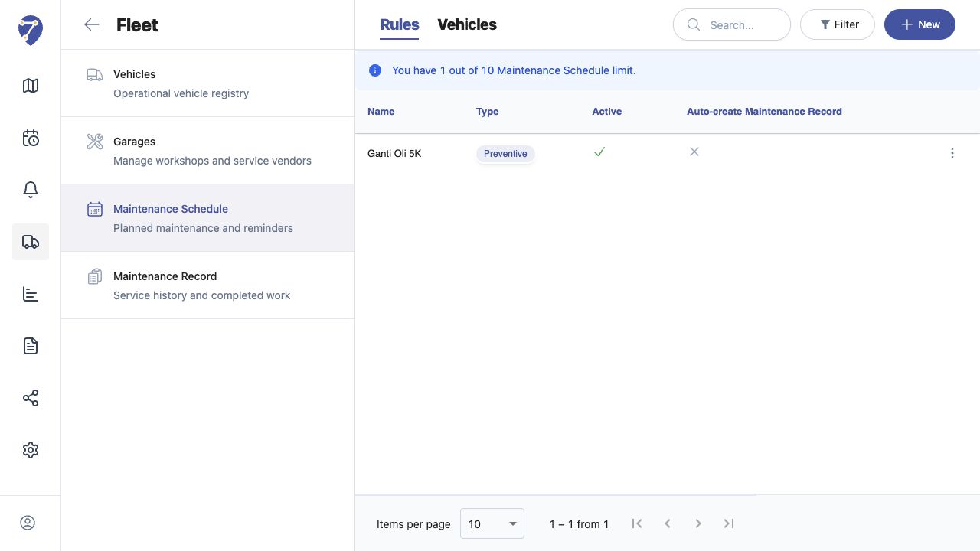Click the Maintenance Schedule calendar icon
Screen dimensions: 980x551
(x=95, y=209)
